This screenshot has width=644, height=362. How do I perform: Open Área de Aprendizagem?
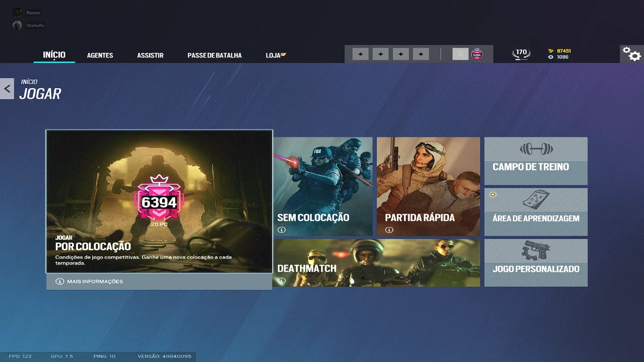click(x=536, y=212)
